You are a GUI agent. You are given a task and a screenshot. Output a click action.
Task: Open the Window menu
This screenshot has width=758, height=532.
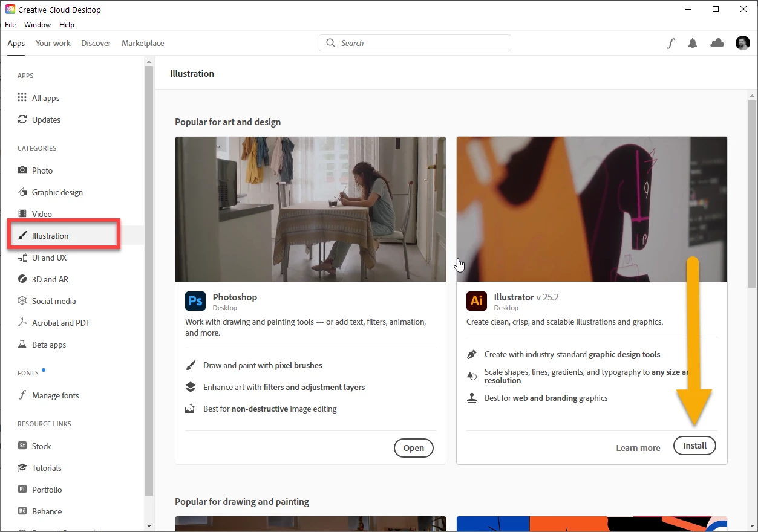click(38, 25)
